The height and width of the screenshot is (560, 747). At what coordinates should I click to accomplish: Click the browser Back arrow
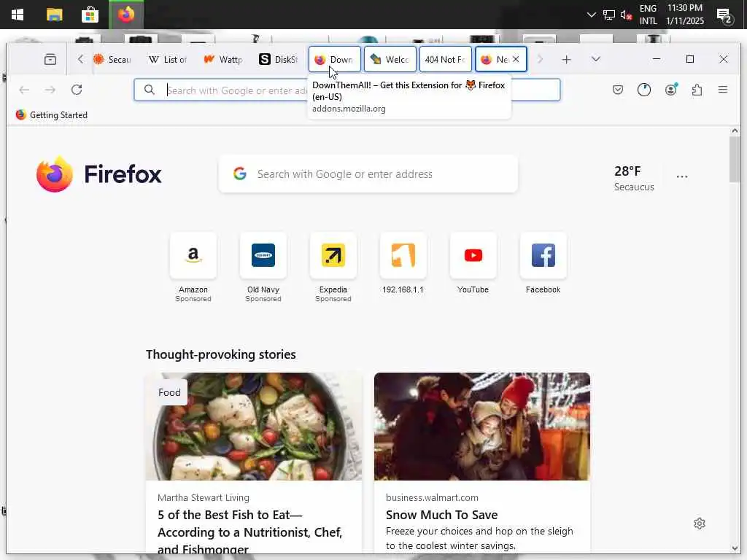click(x=24, y=90)
